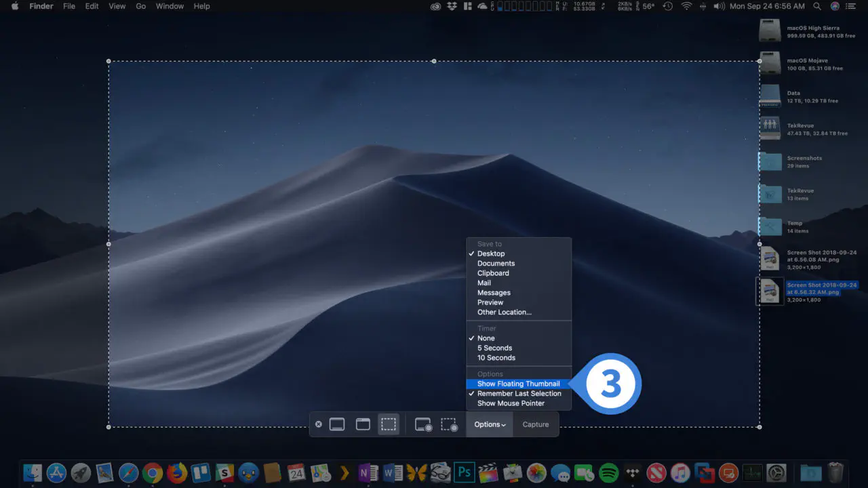Image resolution: width=868 pixels, height=488 pixels.
Task: Open Finder from the Dock
Action: (x=33, y=472)
